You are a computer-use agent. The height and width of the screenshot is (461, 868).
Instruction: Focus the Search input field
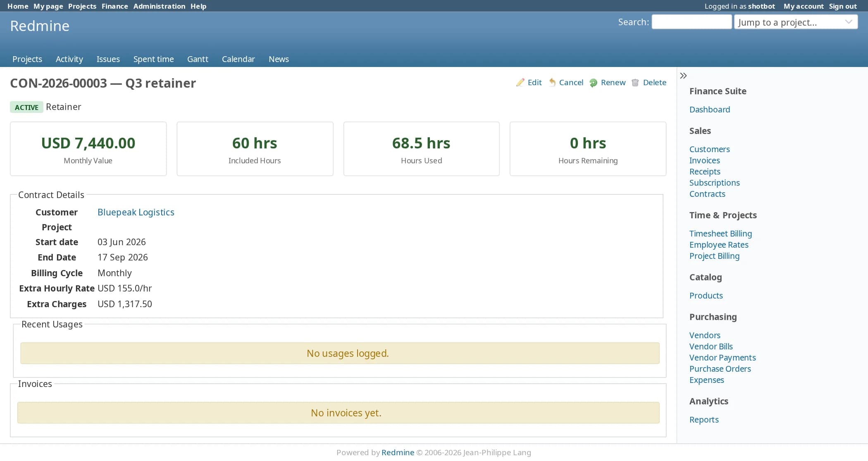point(692,22)
